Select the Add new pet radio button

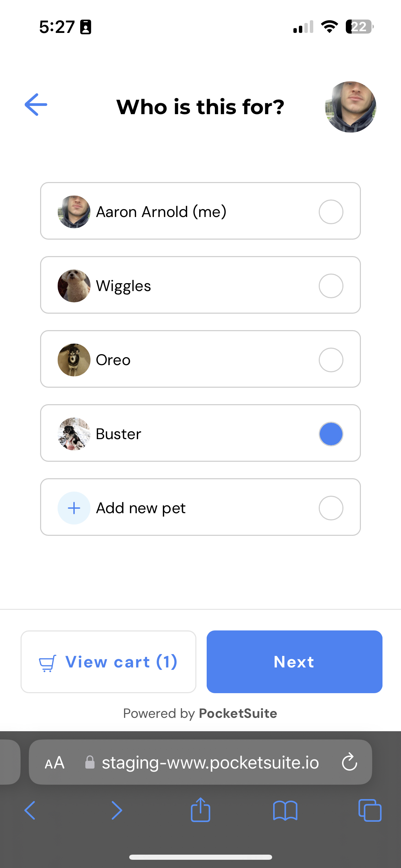(331, 508)
